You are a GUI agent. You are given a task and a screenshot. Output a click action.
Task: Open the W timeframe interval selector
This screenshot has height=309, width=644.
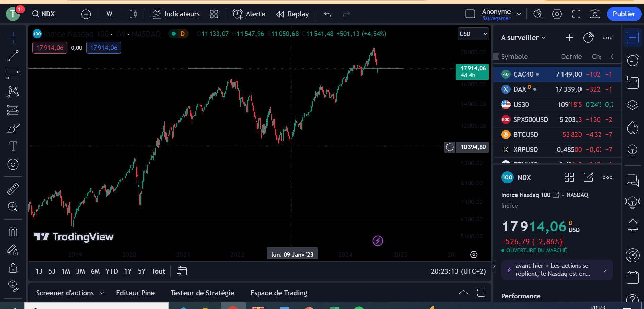(x=109, y=14)
